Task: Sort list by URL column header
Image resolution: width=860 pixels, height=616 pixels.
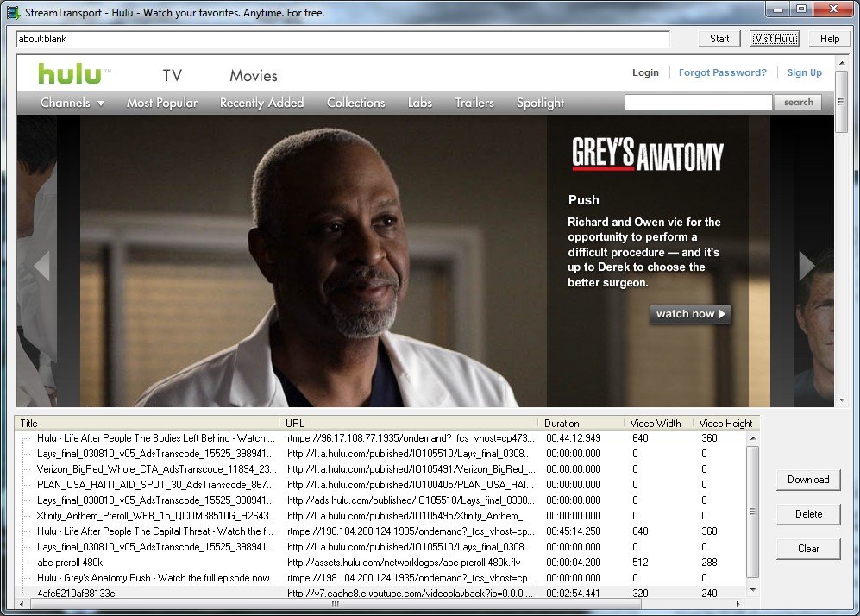Action: point(410,424)
